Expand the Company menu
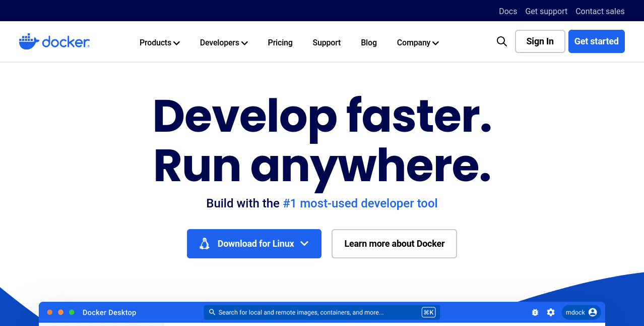 tap(418, 43)
